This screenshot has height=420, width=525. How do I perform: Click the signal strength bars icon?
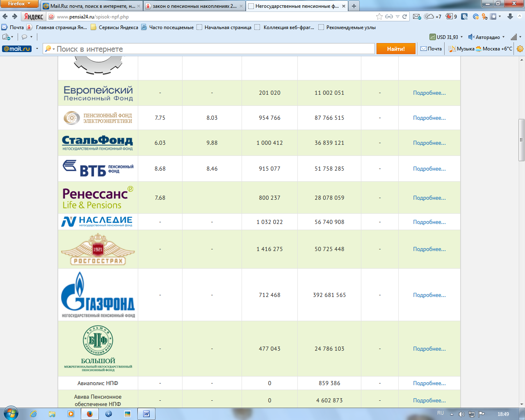[514, 37]
